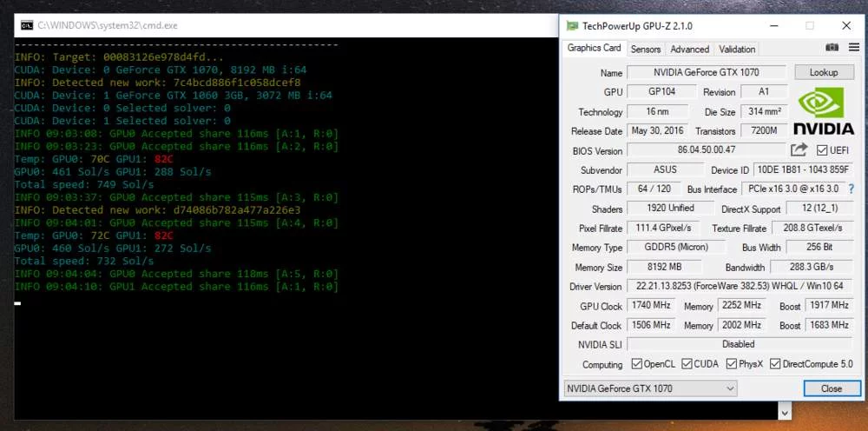Click the BIOS share/export arrow icon
Viewport: 868px width, 431px height.
(799, 150)
